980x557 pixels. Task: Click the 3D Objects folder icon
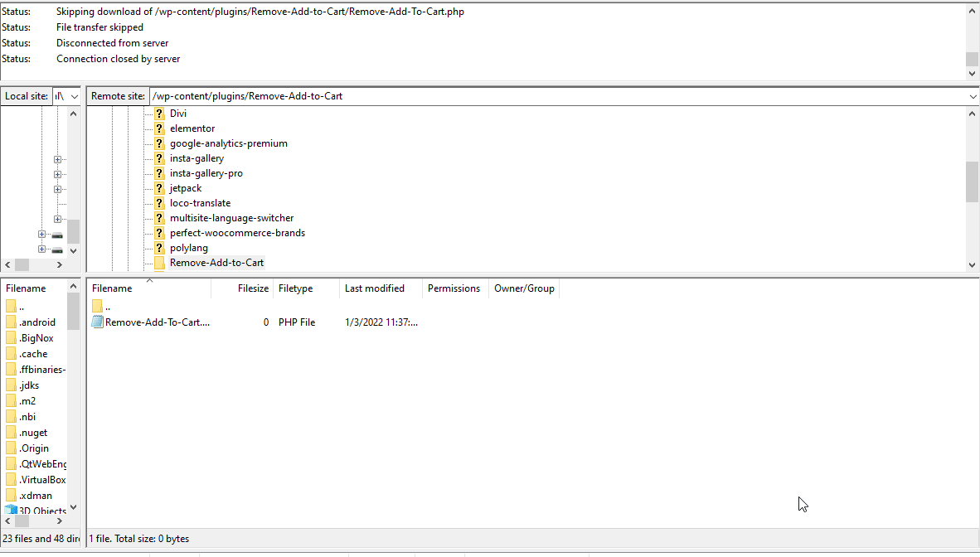tap(12, 511)
